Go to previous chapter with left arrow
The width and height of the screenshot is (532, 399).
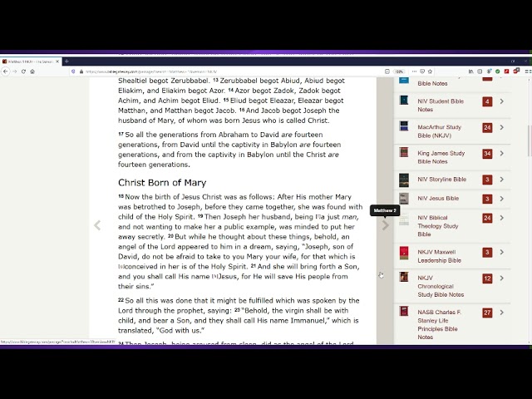(97, 225)
